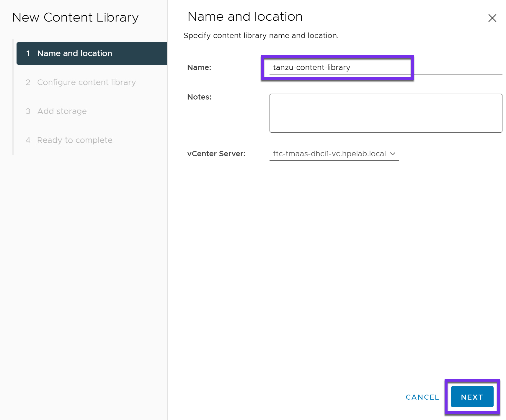Open the Configure content library step

click(86, 82)
